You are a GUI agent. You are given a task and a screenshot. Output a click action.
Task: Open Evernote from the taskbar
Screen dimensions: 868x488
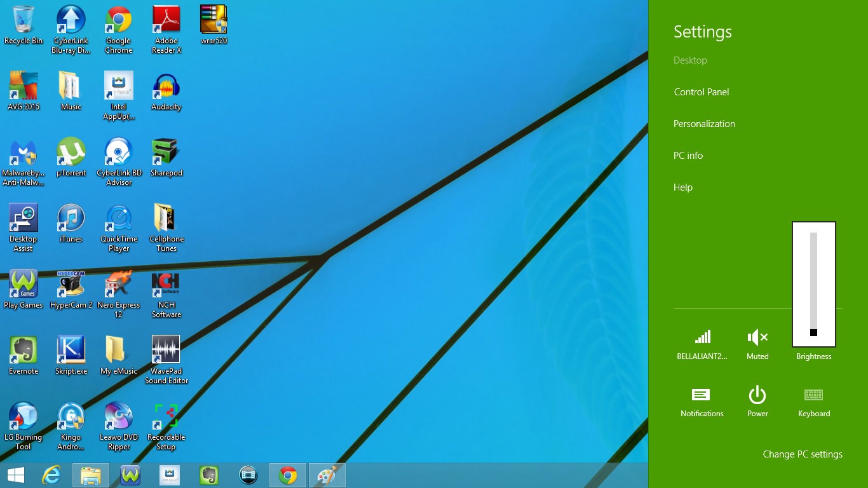coord(209,475)
